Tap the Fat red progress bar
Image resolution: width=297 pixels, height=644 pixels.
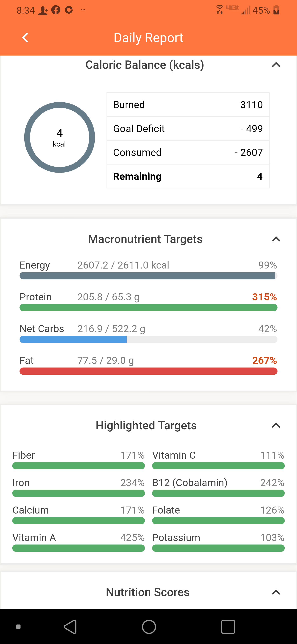point(148,371)
